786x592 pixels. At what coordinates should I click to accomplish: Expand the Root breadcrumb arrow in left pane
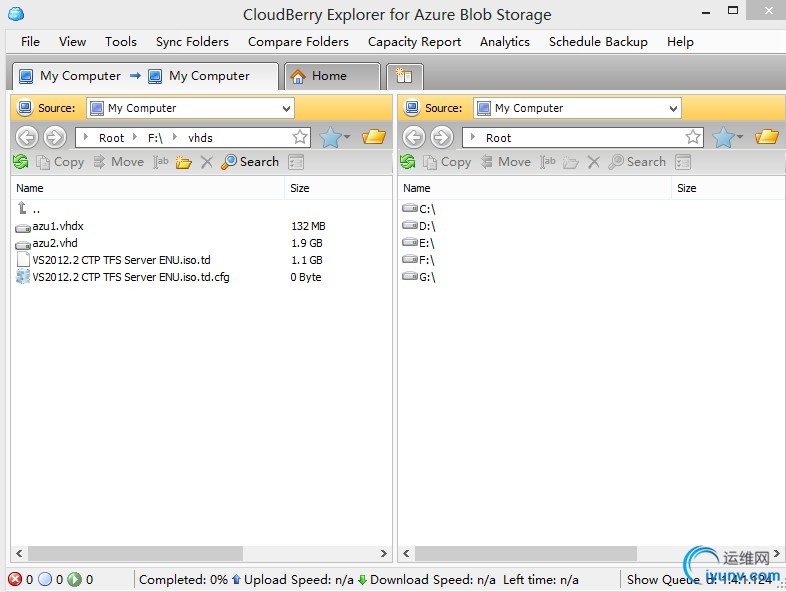[86, 137]
